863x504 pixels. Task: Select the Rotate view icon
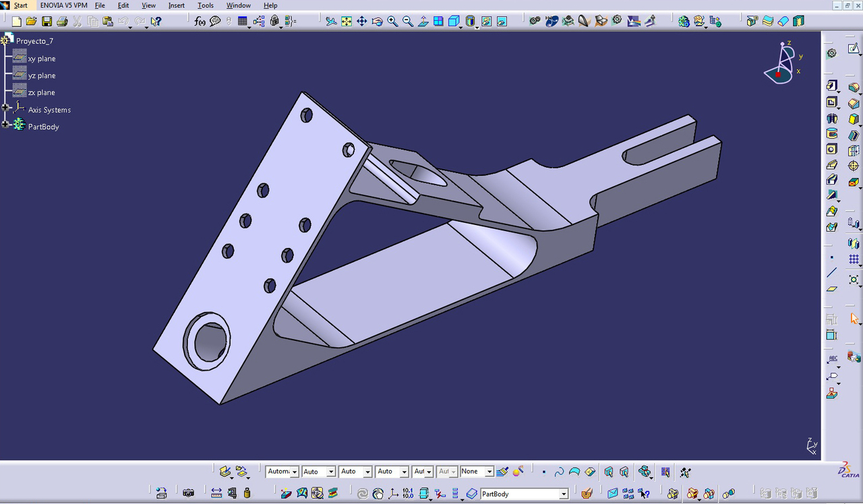pyautogui.click(x=378, y=22)
